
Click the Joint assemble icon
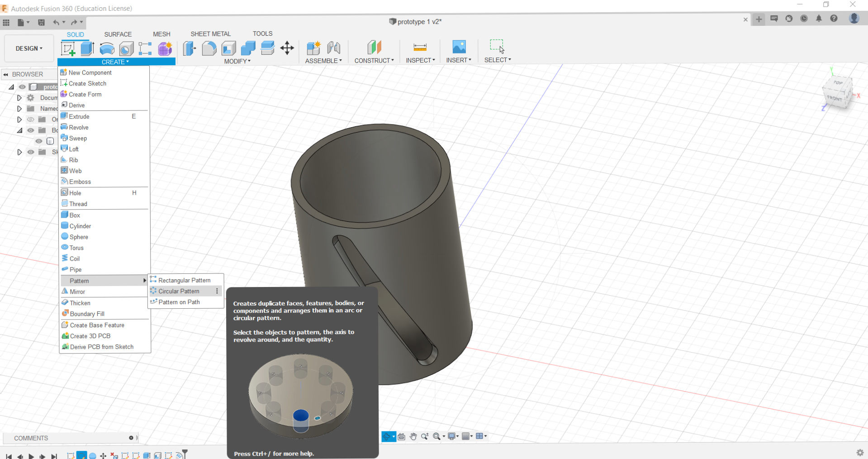[x=334, y=48]
